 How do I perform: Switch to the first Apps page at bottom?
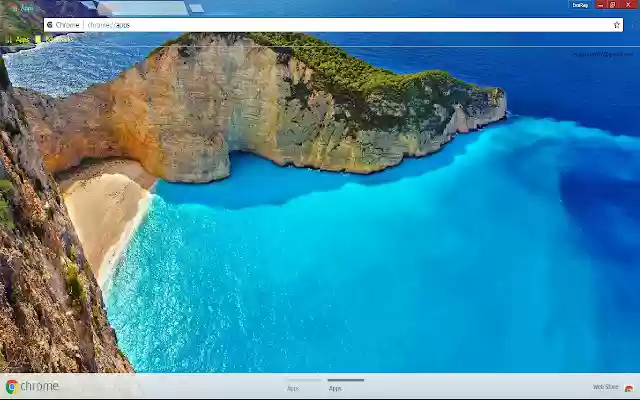coord(303,385)
